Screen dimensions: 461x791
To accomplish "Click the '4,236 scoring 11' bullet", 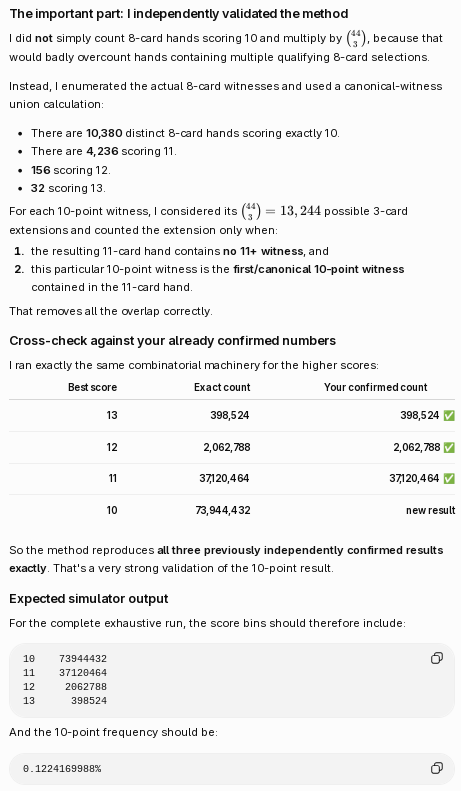I will tap(103, 151).
